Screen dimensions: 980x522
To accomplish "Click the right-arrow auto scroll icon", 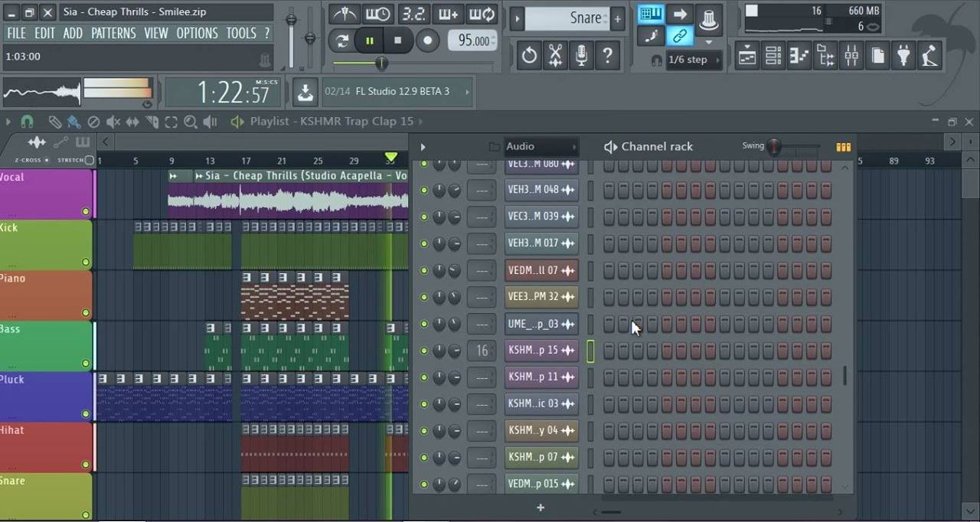I will [x=680, y=14].
